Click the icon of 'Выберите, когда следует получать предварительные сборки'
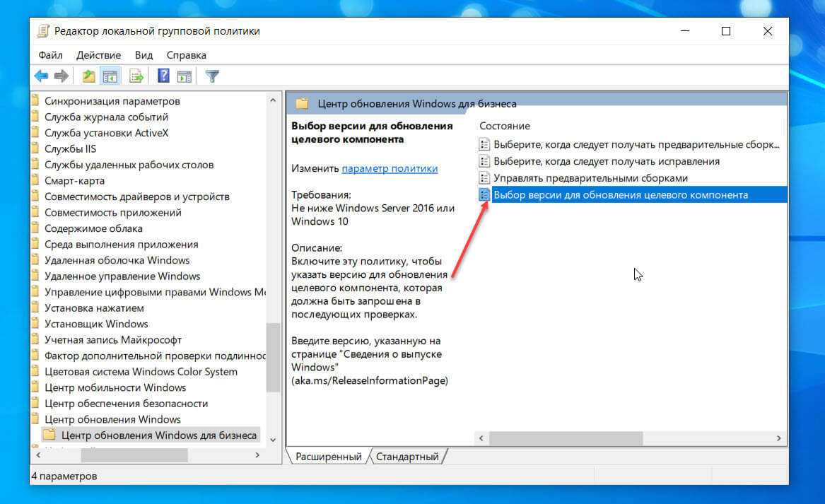This screenshot has width=825, height=504. click(484, 144)
